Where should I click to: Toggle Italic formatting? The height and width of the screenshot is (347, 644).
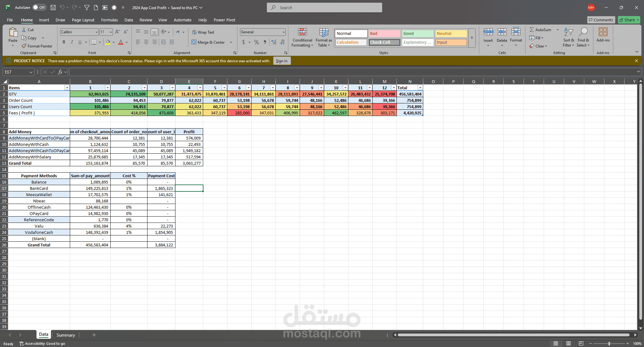coord(72,42)
